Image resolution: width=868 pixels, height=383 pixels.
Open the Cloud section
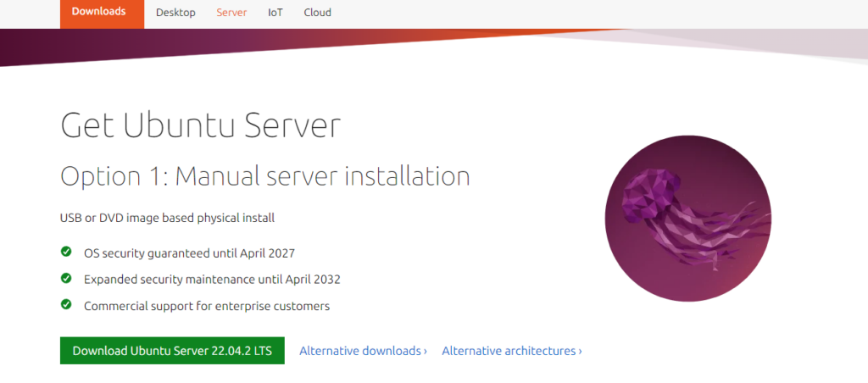click(317, 12)
